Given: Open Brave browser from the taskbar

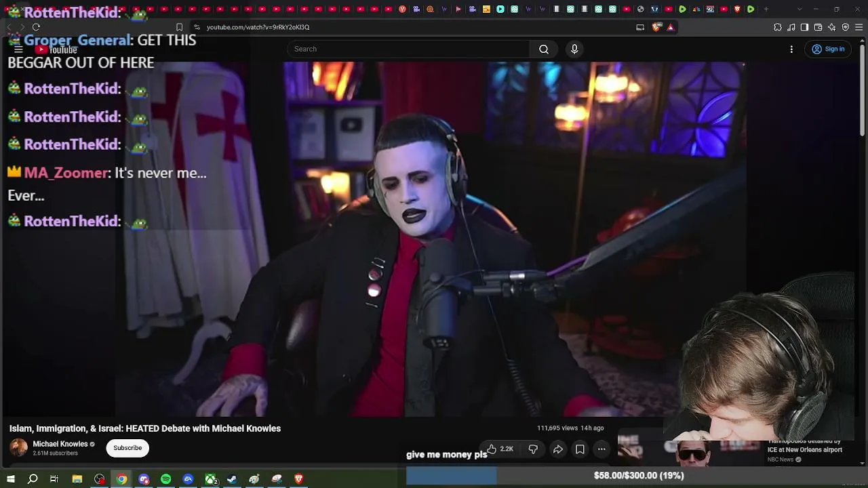Looking at the screenshot, I should (299, 479).
